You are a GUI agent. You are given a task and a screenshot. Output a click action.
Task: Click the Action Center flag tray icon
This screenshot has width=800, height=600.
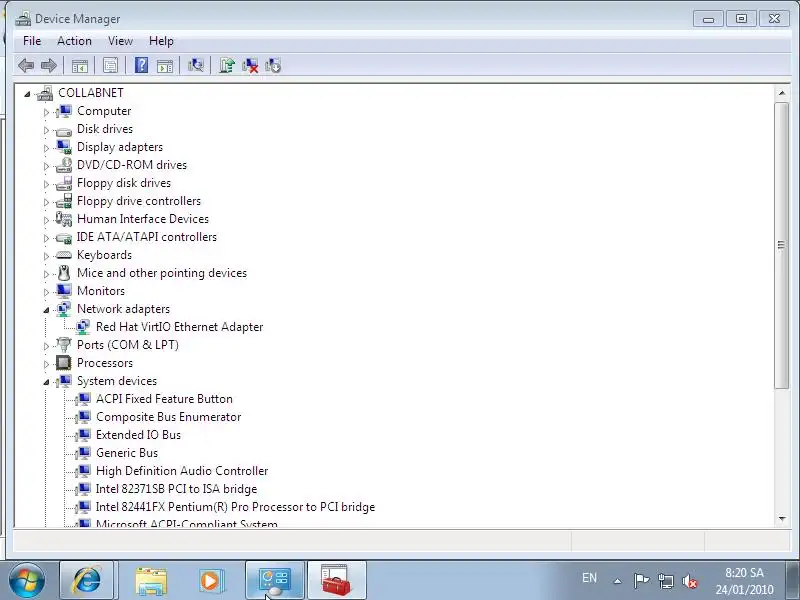(641, 580)
